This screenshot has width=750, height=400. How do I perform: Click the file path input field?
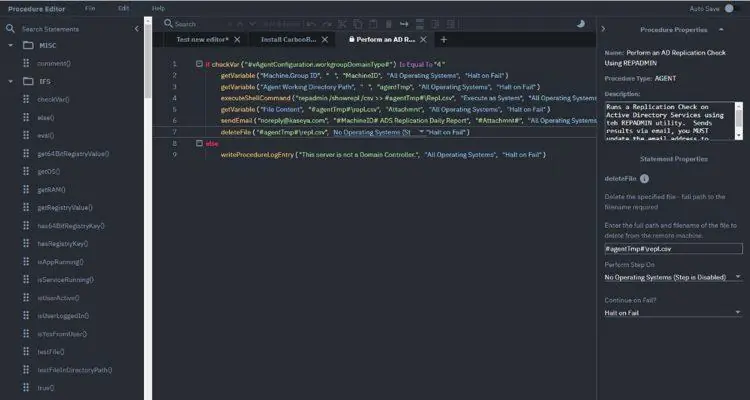pos(673,249)
